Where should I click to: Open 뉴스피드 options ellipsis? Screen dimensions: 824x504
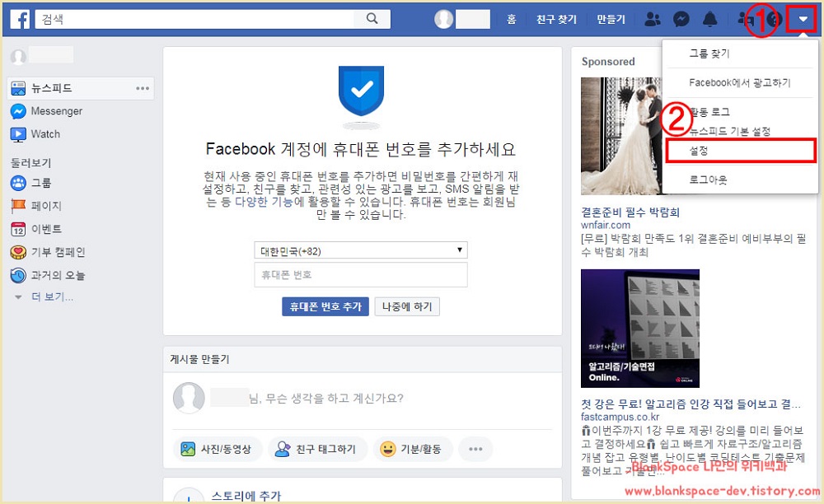pos(143,88)
